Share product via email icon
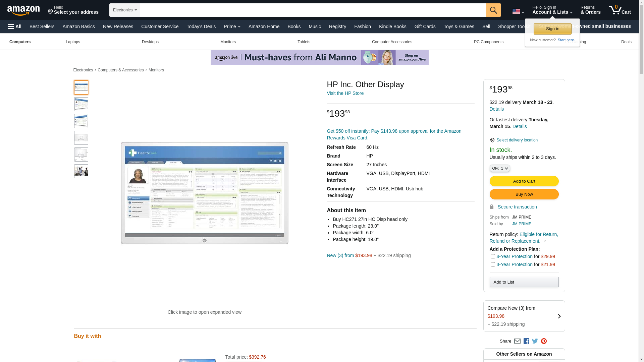The image size is (644, 362). [x=517, y=341]
